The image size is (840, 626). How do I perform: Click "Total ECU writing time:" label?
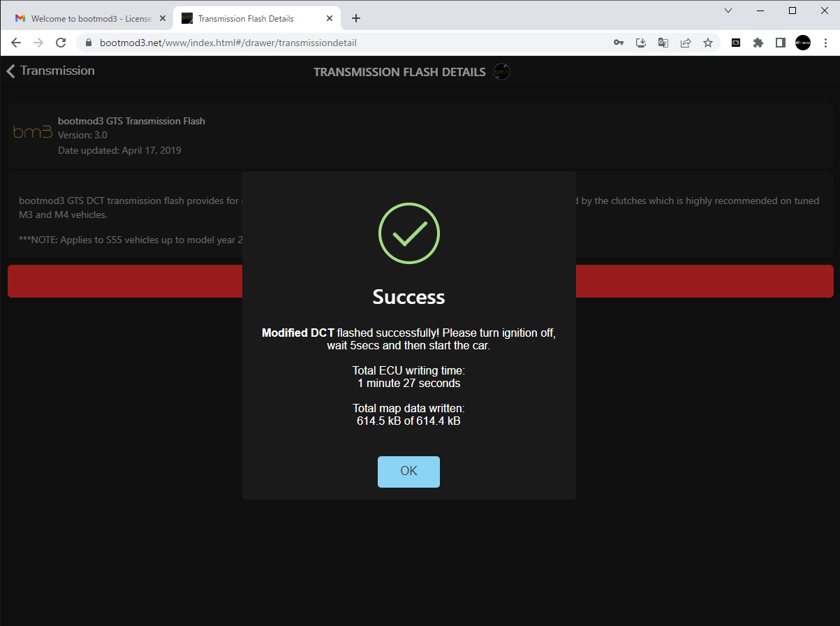(x=408, y=370)
